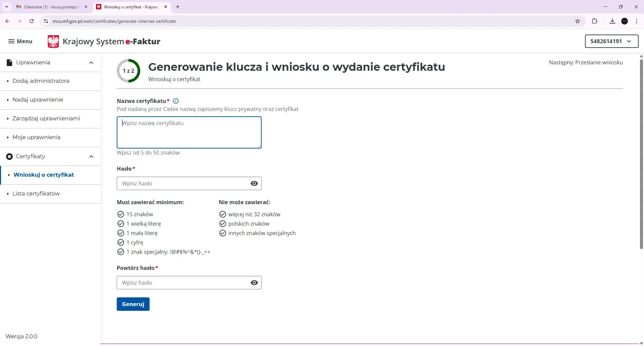Toggle the bookmark star for this page

578,21
